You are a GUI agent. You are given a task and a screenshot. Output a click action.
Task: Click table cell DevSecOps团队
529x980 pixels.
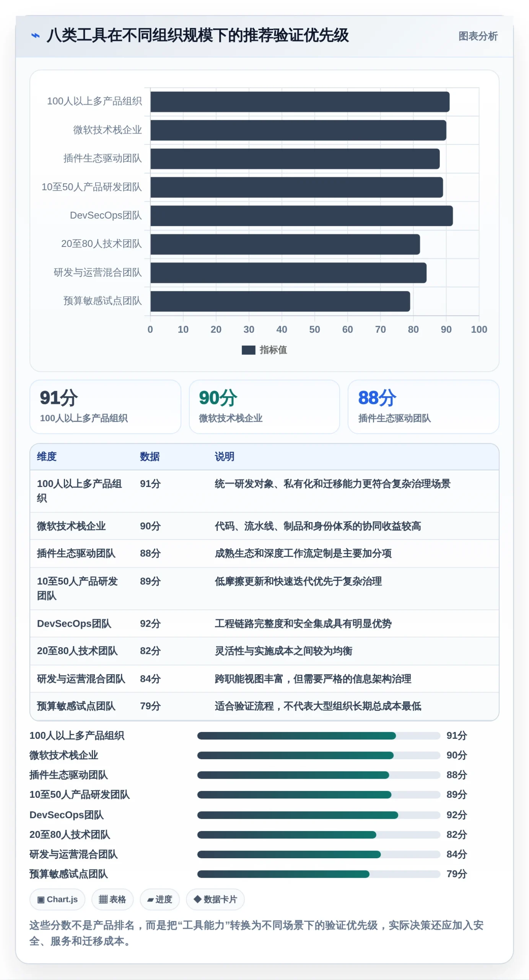(74, 624)
